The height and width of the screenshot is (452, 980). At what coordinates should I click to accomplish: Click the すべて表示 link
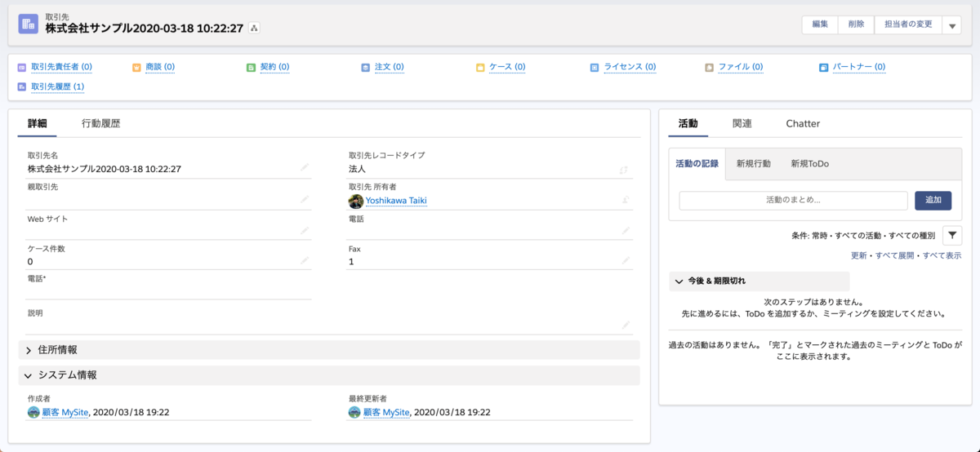coord(942,255)
